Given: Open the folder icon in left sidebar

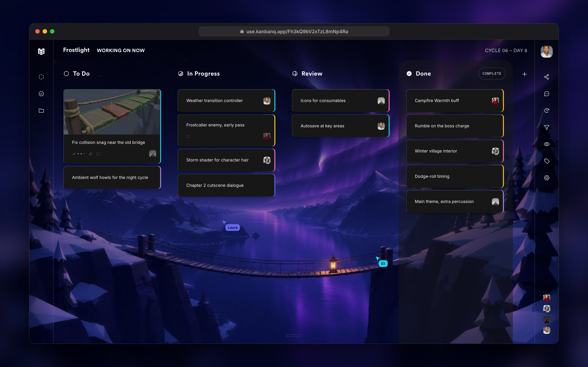Looking at the screenshot, I should (41, 111).
